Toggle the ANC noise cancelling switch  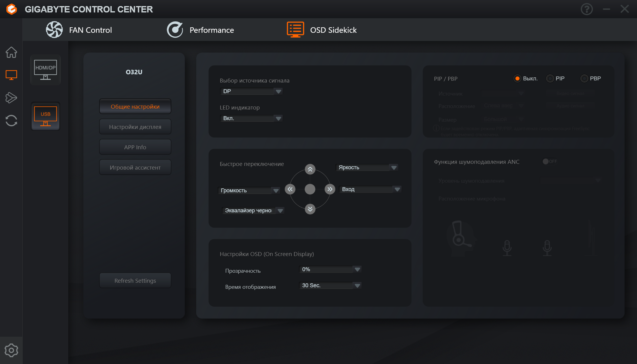coord(549,161)
